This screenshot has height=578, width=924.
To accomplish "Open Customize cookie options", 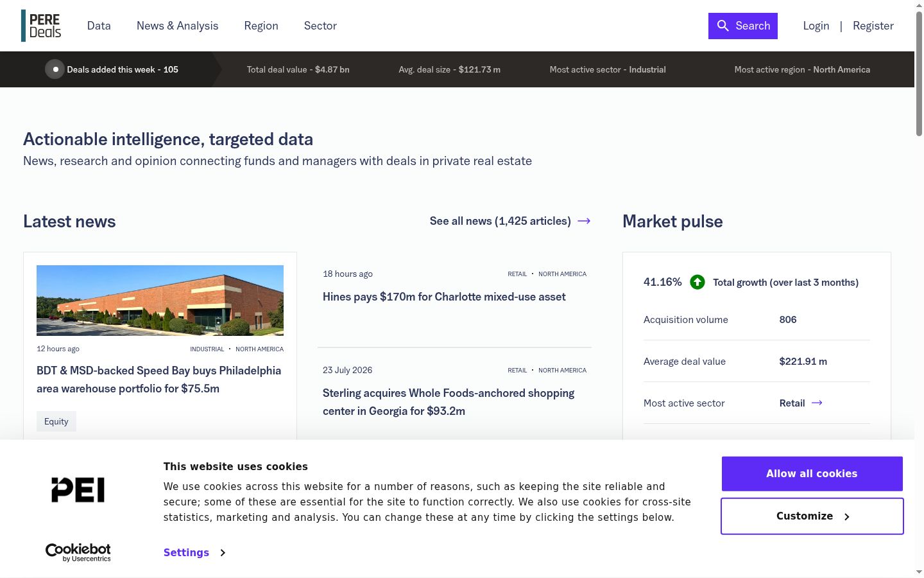I will point(812,516).
